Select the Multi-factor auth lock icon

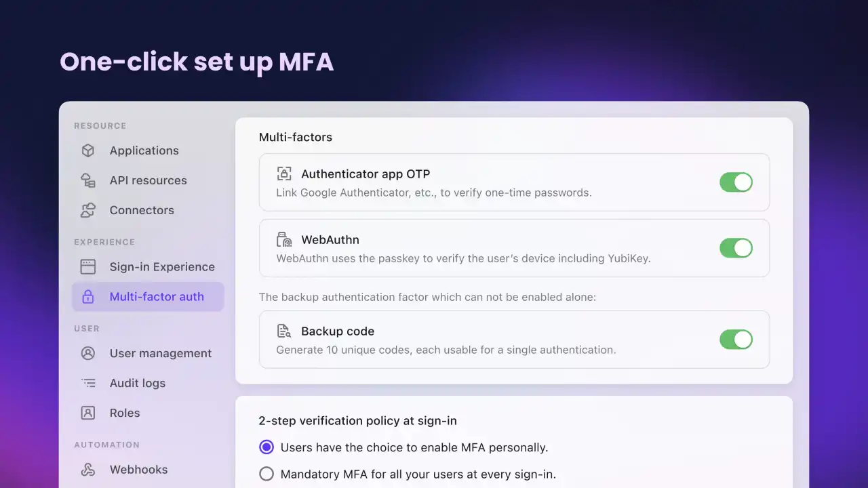tap(88, 297)
